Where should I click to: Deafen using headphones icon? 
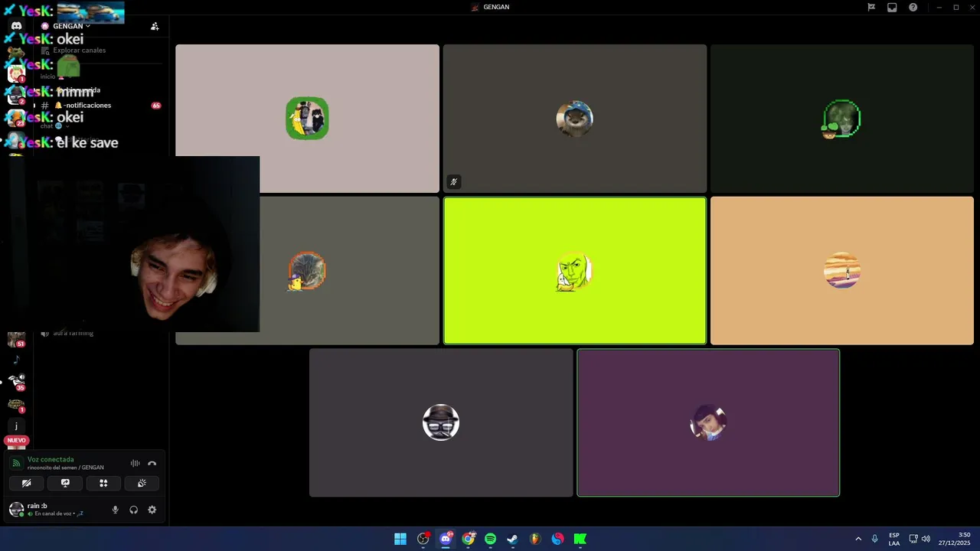click(134, 510)
